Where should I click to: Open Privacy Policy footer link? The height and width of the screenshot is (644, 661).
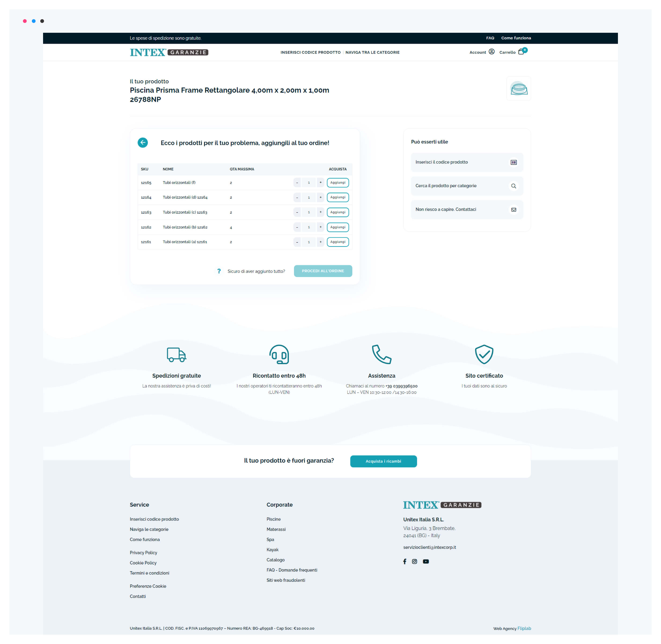(x=143, y=553)
